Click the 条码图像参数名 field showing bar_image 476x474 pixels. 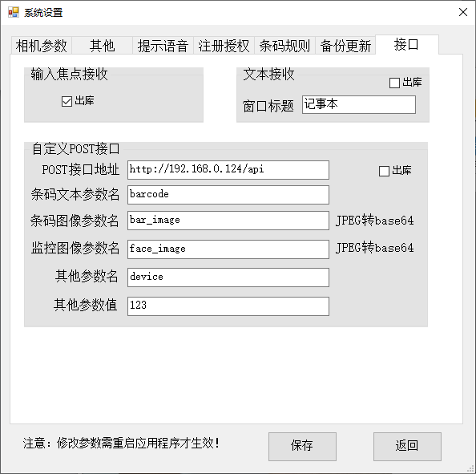(x=228, y=221)
